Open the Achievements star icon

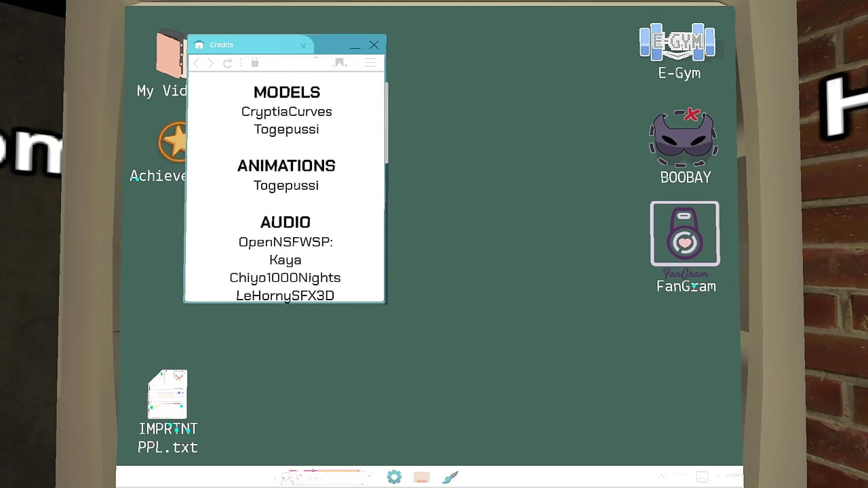173,142
